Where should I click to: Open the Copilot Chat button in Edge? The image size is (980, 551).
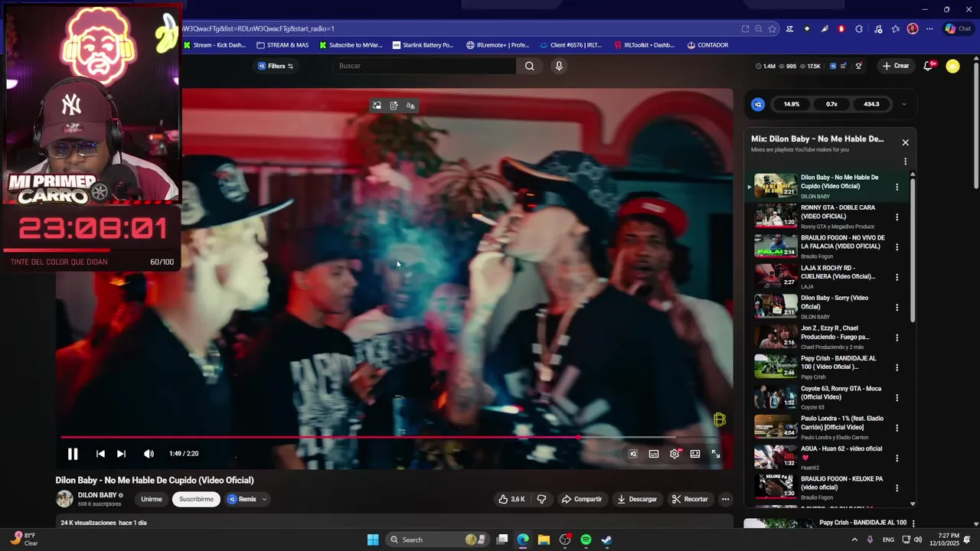(x=958, y=29)
